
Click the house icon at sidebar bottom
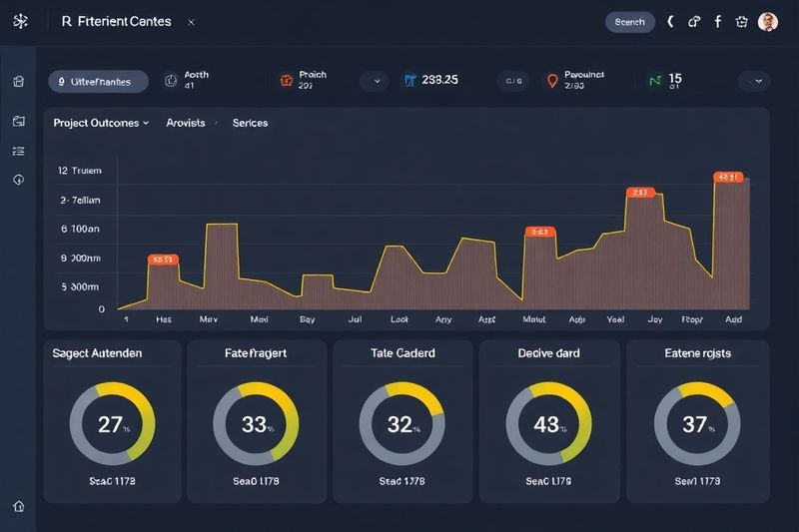click(18, 506)
